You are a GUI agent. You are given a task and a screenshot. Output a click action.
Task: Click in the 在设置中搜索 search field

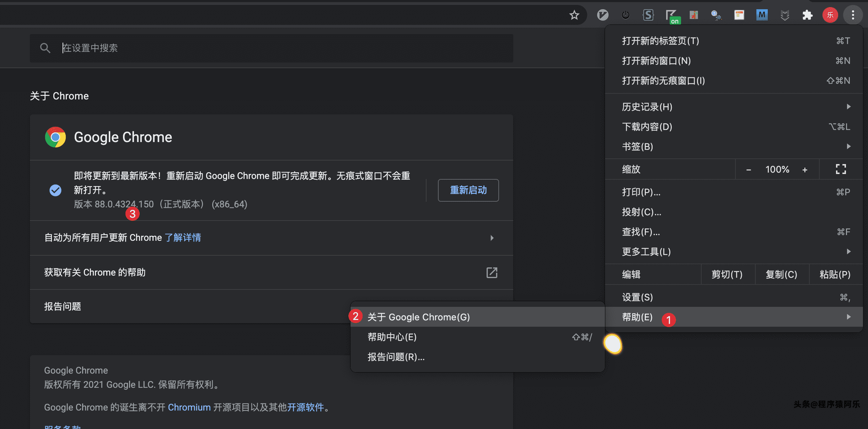tap(271, 48)
